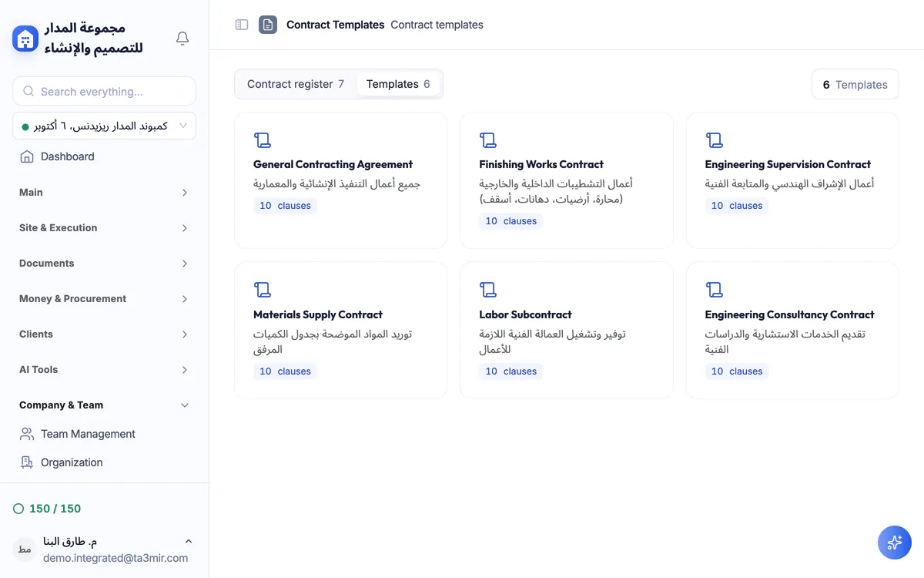924x578 pixels.
Task: Click 10 clauses badge on Labor Subcontract
Action: tap(511, 371)
